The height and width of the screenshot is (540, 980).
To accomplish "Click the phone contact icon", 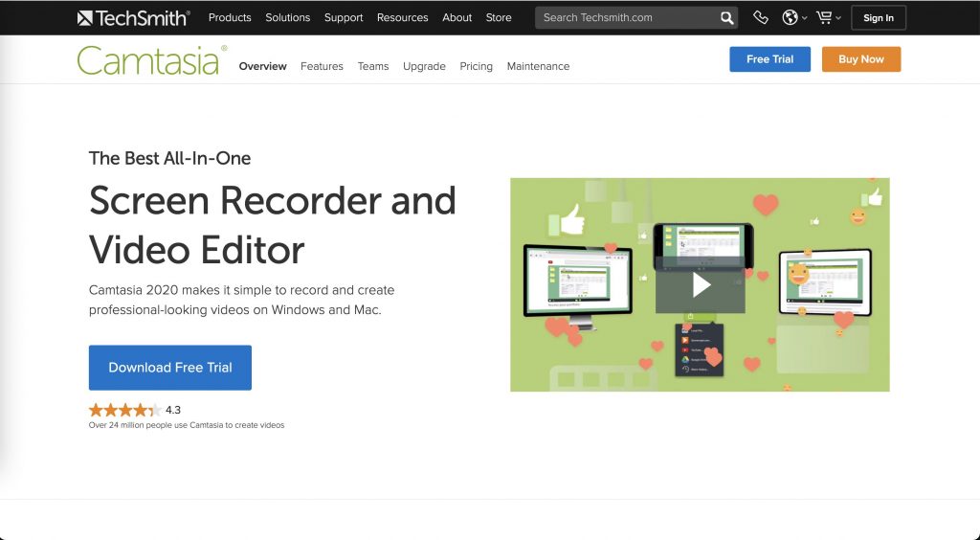I will 760,17.
